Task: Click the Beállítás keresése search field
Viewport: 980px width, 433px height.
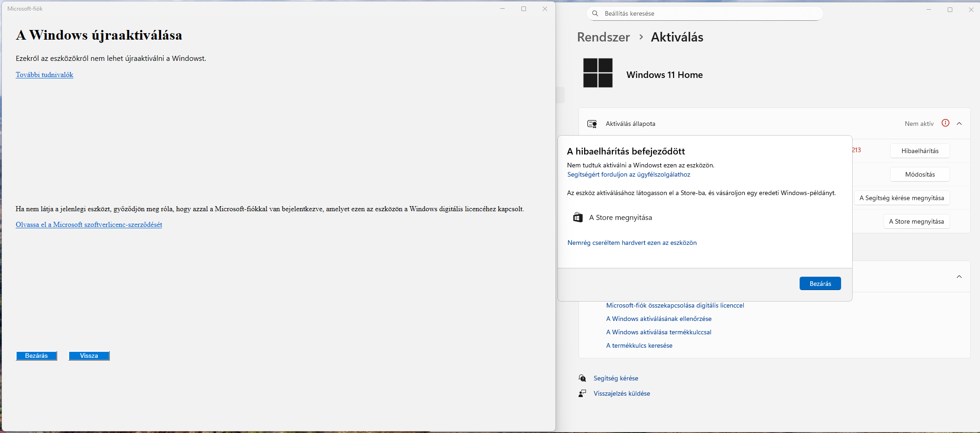Action: click(705, 13)
